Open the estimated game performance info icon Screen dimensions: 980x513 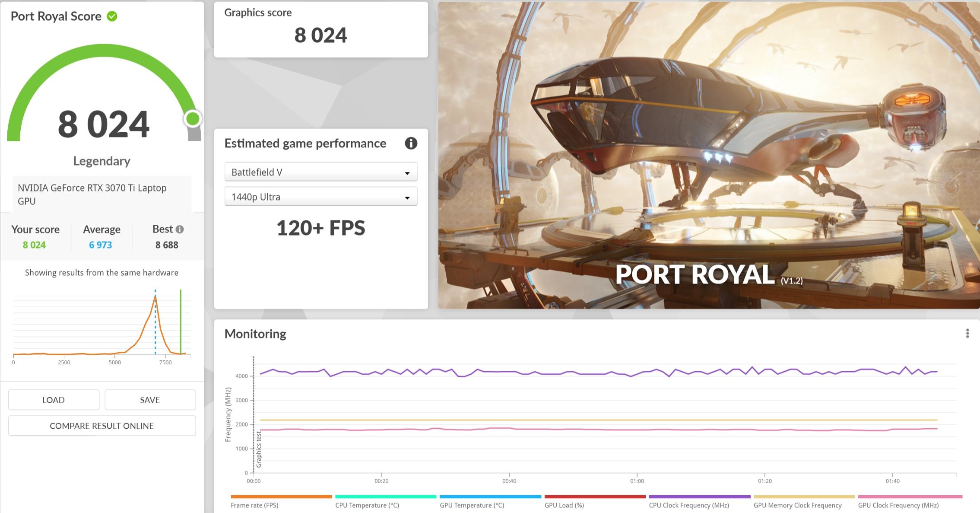[x=411, y=143]
